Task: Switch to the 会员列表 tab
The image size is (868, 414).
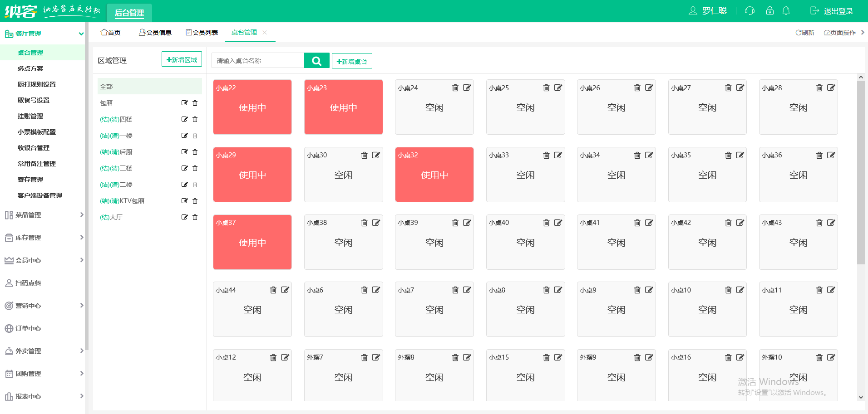Action: click(202, 33)
